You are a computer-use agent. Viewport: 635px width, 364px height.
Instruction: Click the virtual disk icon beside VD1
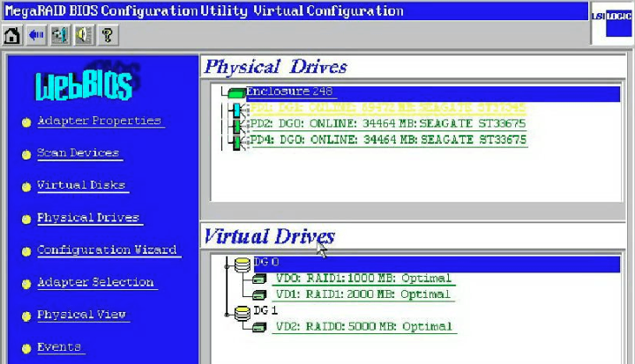tap(259, 294)
